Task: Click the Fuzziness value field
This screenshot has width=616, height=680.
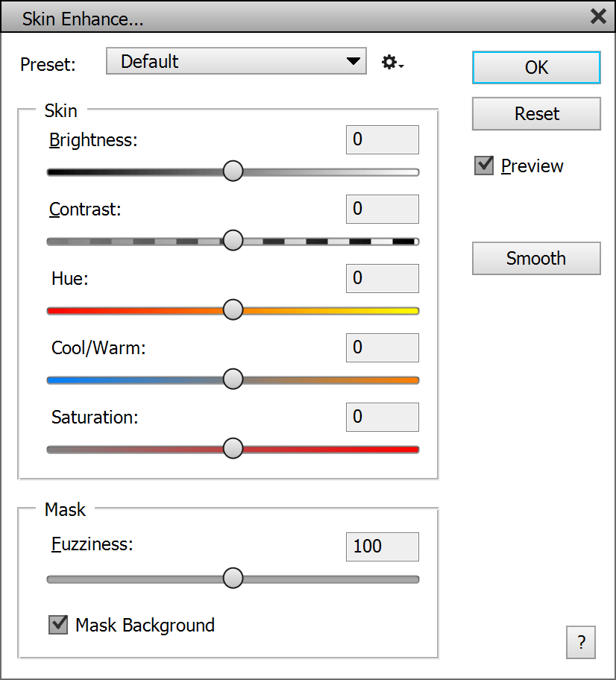Action: tap(383, 547)
